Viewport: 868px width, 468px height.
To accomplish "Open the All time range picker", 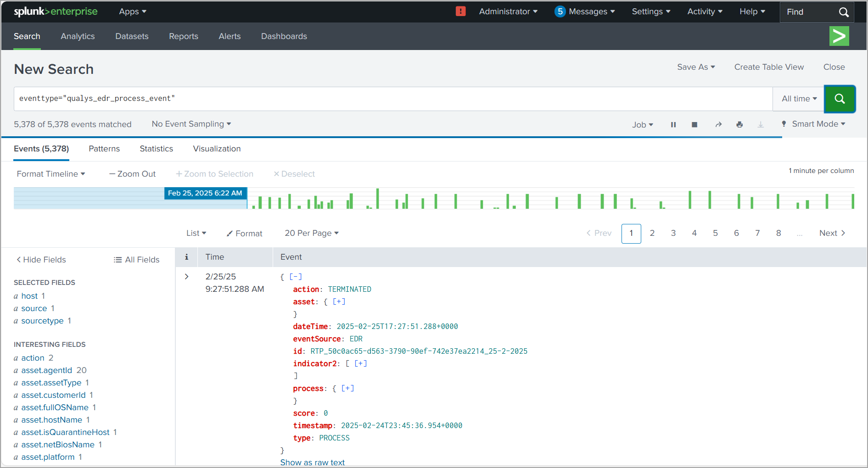I will click(799, 99).
